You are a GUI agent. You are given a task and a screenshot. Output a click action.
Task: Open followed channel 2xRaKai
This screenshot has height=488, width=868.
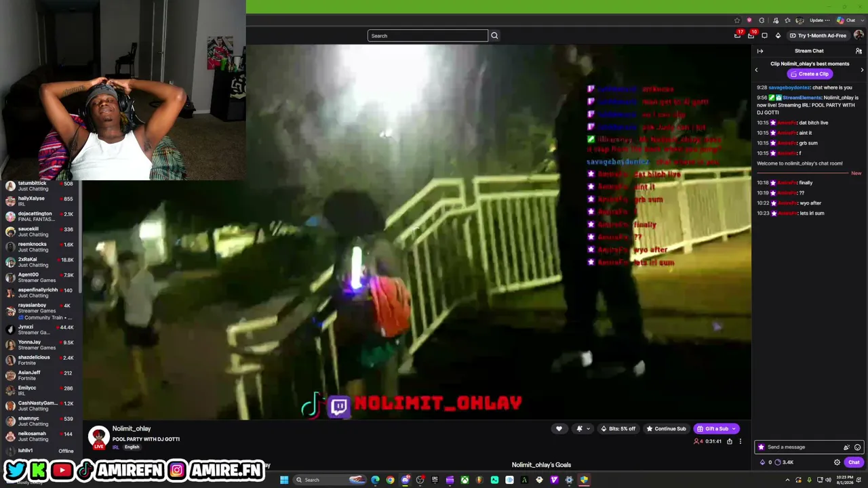pos(41,262)
